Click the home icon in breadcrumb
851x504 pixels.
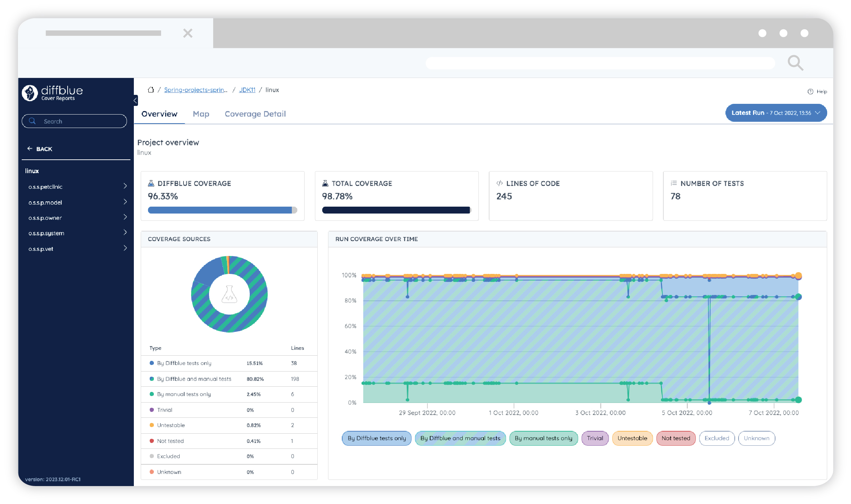click(151, 90)
